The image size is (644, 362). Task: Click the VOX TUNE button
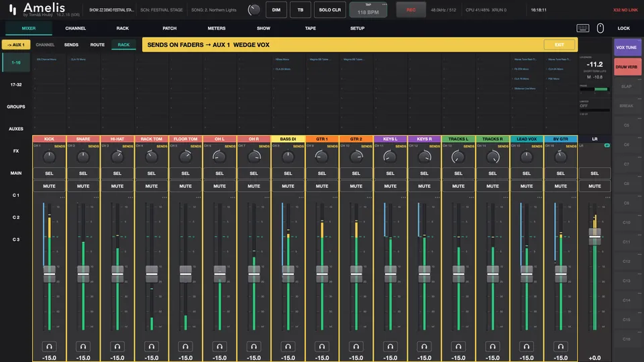click(627, 48)
